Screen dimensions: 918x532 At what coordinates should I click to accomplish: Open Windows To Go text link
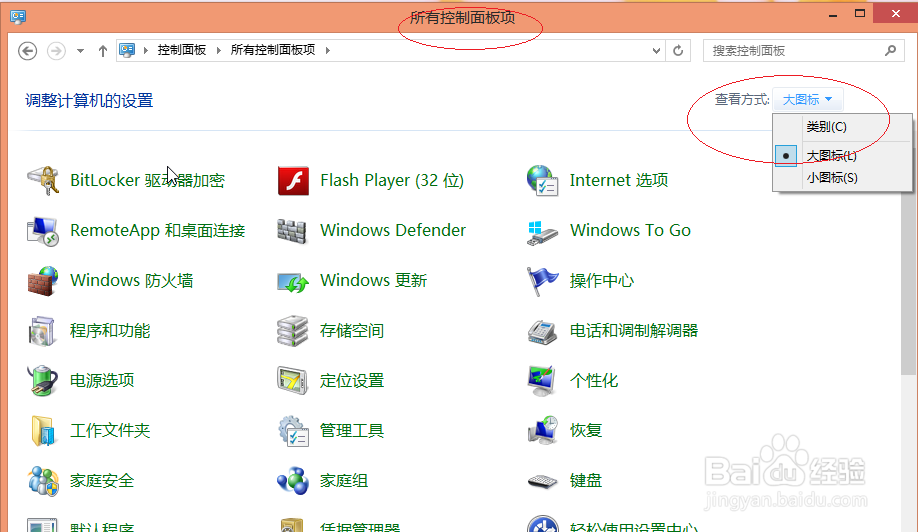coord(631,230)
